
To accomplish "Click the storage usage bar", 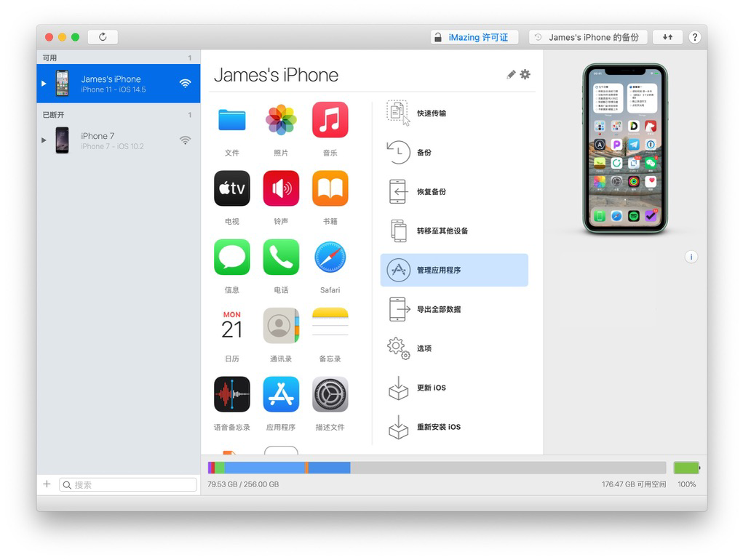I will pos(437,468).
